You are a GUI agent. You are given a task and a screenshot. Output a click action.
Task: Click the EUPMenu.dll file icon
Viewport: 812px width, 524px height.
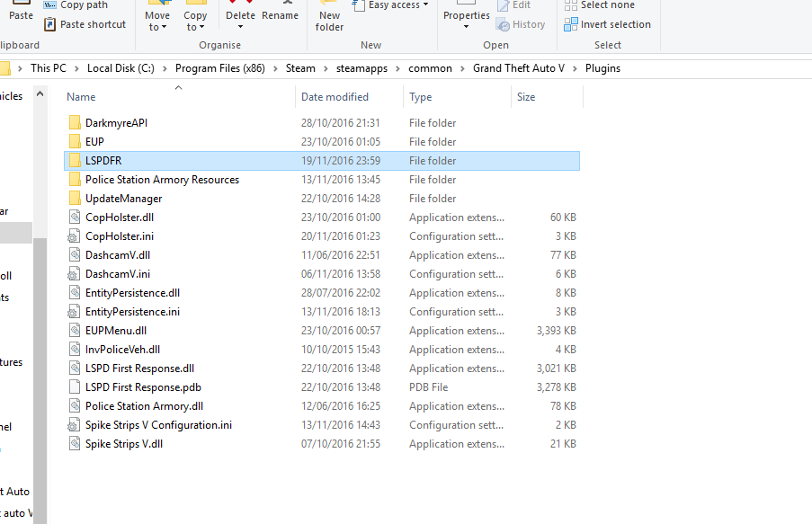point(75,331)
